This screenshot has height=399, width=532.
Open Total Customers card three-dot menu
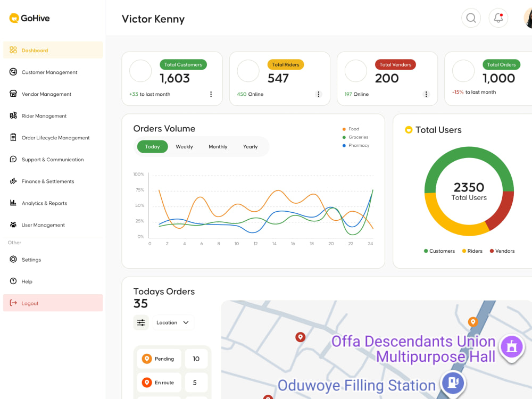click(211, 94)
